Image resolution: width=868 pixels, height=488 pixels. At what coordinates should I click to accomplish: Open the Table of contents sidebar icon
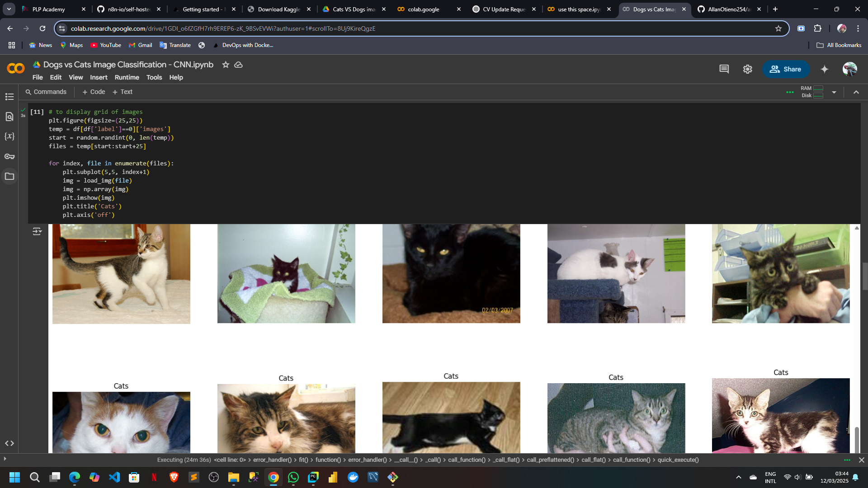pyautogui.click(x=9, y=97)
